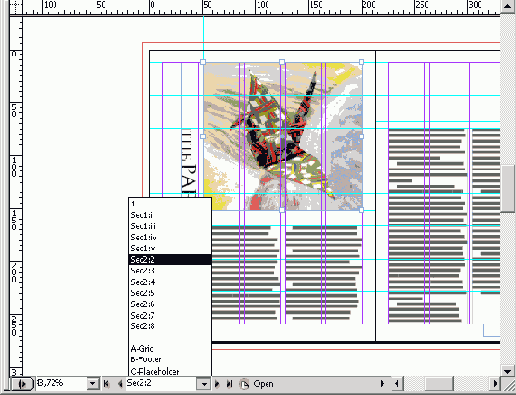
Task: Open the page number dropdown arrow
Action: (x=204, y=384)
